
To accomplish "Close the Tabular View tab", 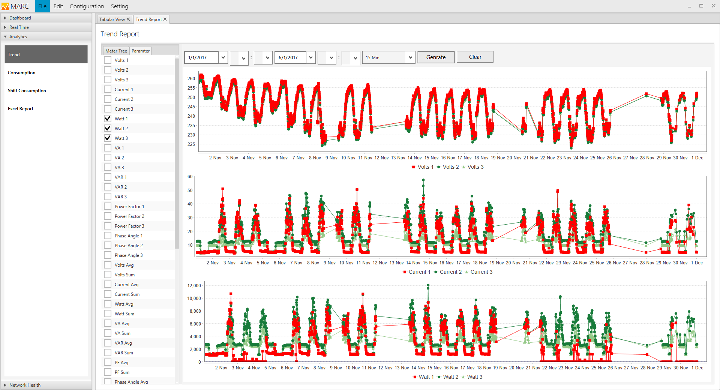I will click(x=129, y=19).
